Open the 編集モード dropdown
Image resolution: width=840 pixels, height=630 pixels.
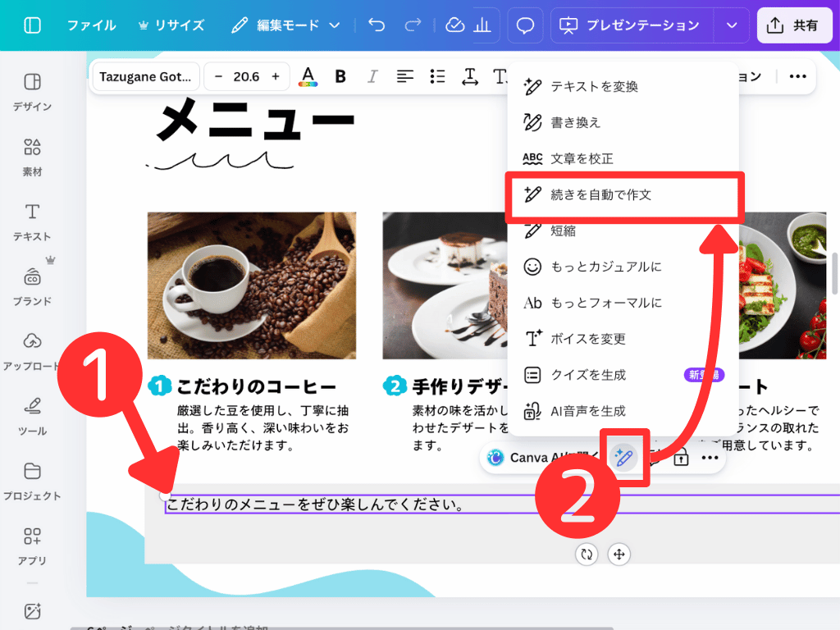pyautogui.click(x=283, y=25)
